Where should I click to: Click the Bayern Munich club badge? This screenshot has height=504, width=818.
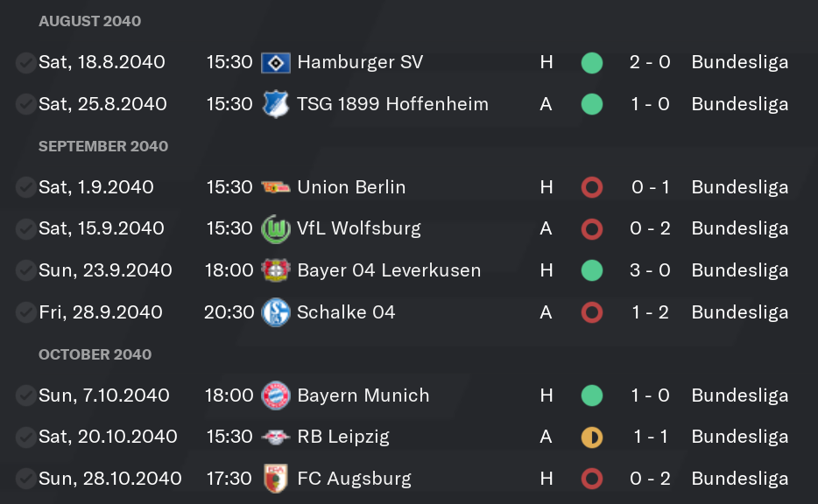(x=276, y=395)
